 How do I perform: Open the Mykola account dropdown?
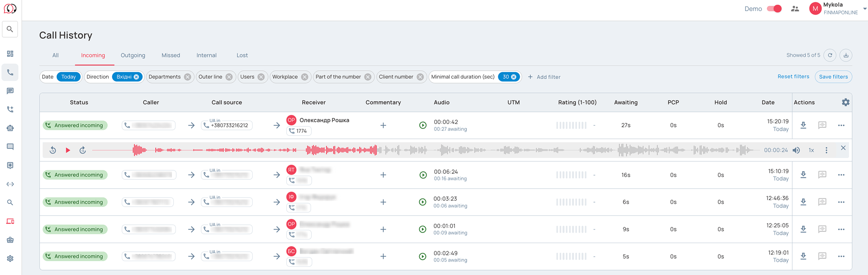click(865, 9)
